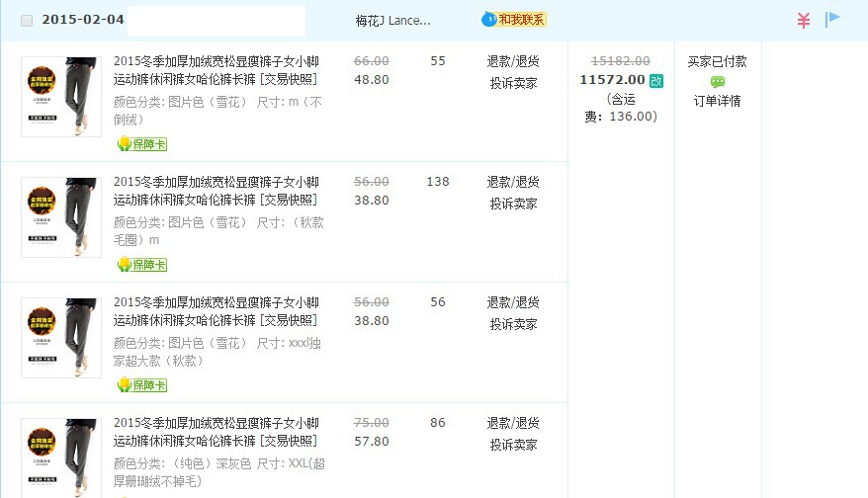Image resolution: width=868 pixels, height=498 pixels.
Task: Open product thumbnail of quantity 138 item
Action: tap(61, 217)
